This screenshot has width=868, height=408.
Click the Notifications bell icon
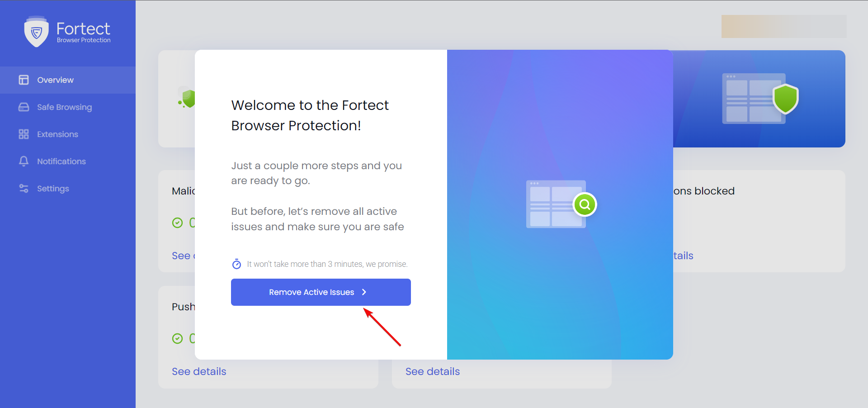click(24, 161)
